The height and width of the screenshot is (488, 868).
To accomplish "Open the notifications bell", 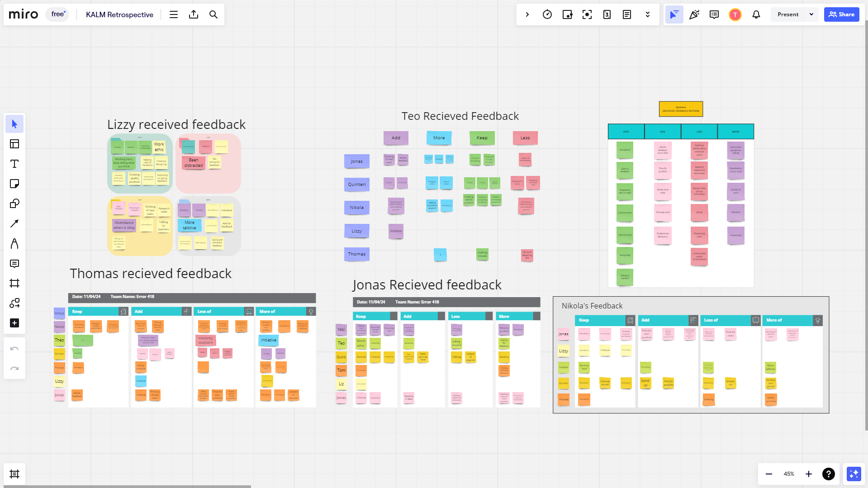I will pos(756,14).
